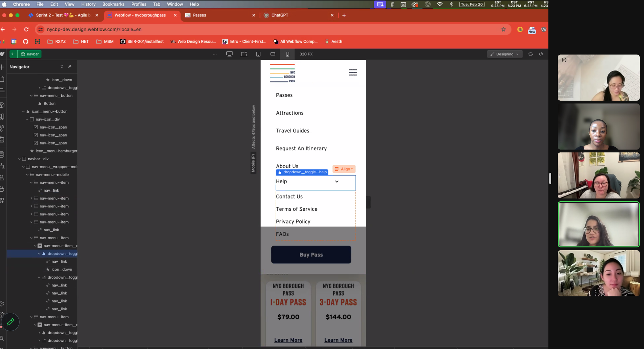The width and height of the screenshot is (644, 349).
Task: Open the code export icon
Action: click(x=541, y=54)
